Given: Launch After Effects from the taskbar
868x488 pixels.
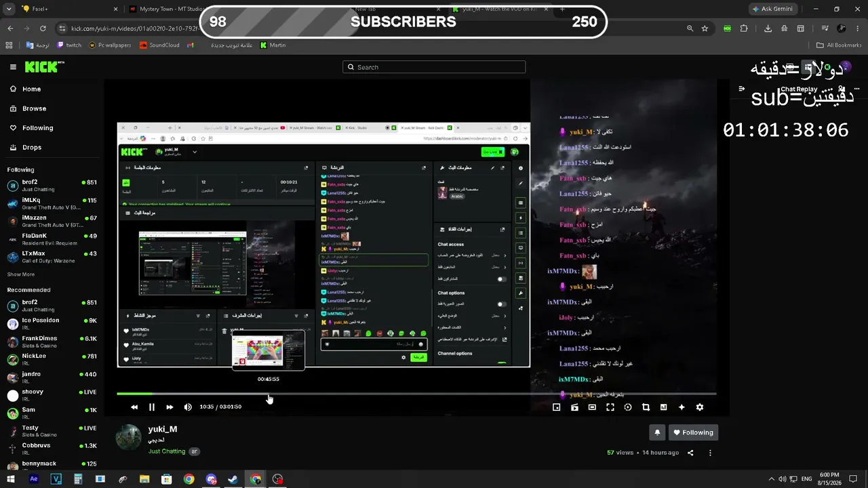Looking at the screenshot, I should (34, 479).
